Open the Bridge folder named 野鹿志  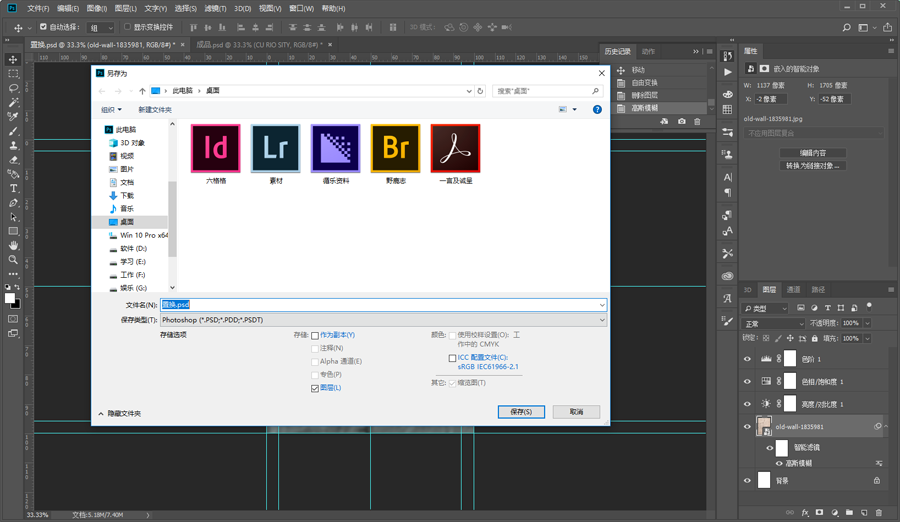(x=395, y=149)
